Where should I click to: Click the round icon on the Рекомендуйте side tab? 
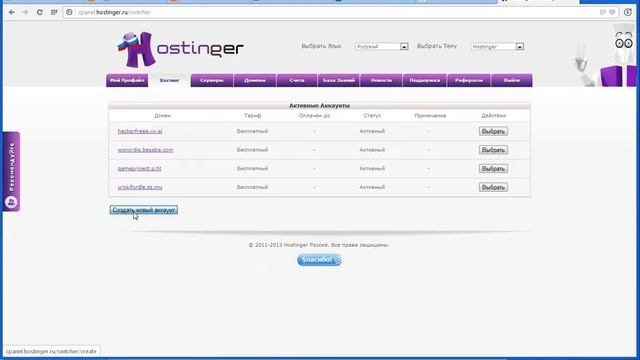click(x=11, y=202)
